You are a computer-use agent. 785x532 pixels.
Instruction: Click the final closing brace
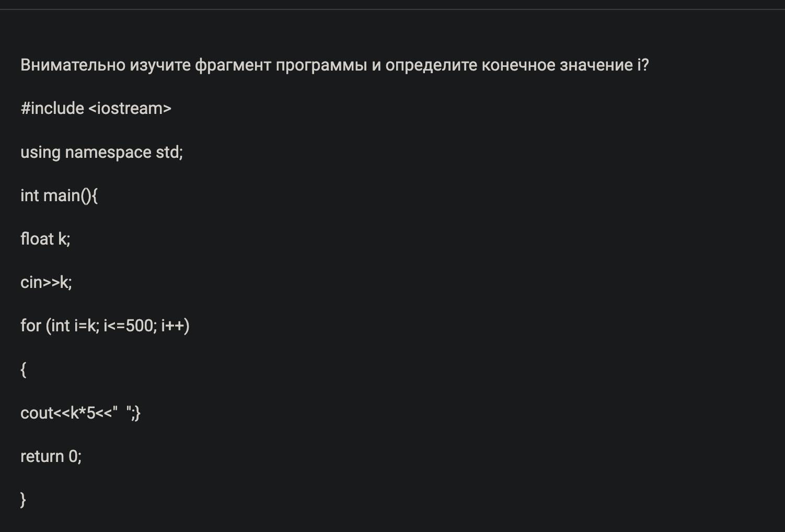coord(23,500)
